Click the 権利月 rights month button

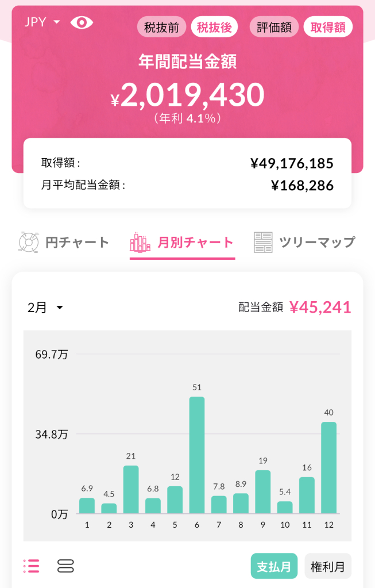tap(328, 566)
